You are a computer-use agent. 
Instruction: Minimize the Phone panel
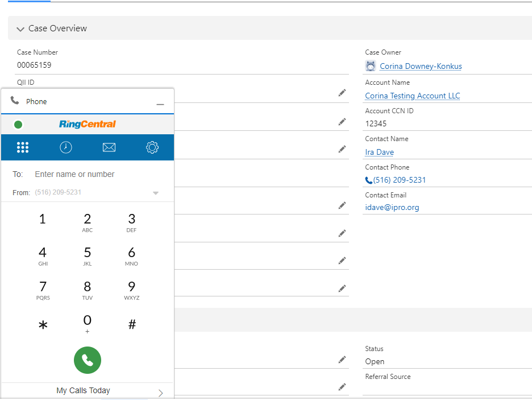pos(160,104)
